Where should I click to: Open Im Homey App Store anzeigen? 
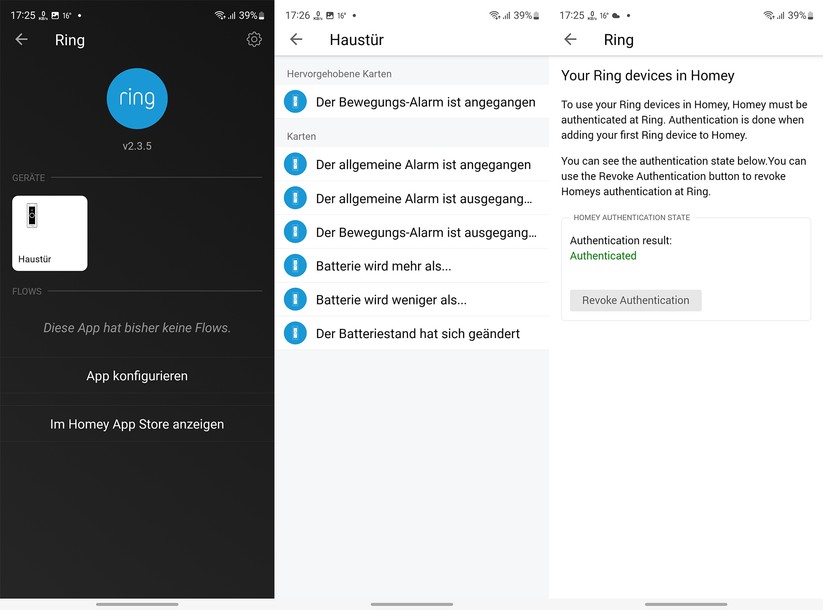coord(137,424)
